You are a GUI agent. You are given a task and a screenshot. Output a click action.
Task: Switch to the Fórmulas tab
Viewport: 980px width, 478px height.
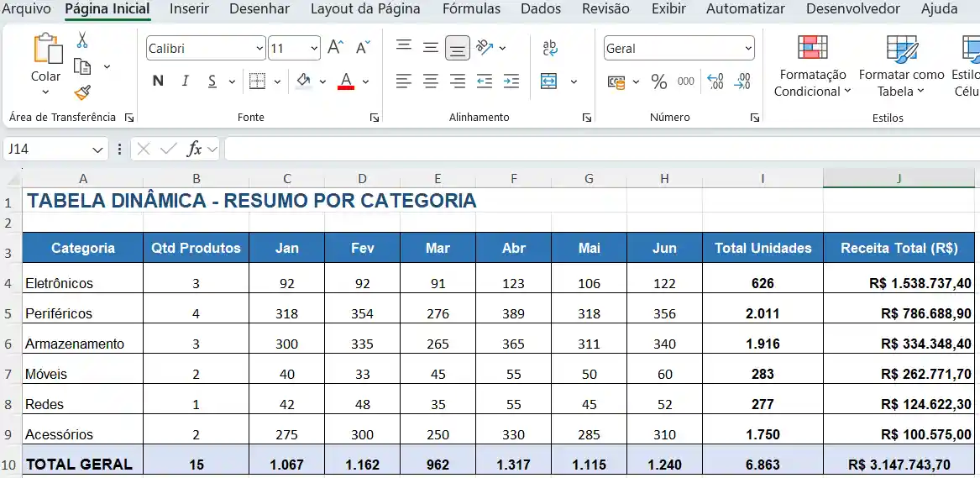(471, 8)
